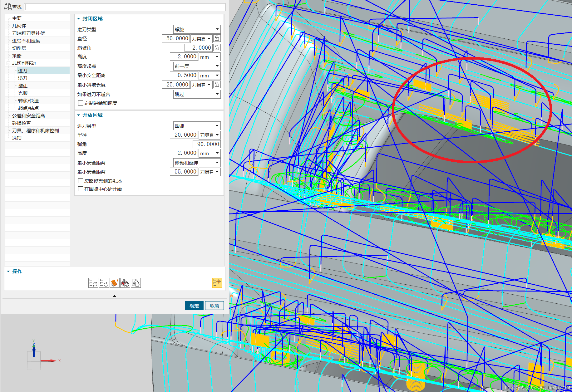This screenshot has height=392, width=572.
Task: Click lock icon beside 最小斜坡长度 field
Action: [217, 85]
